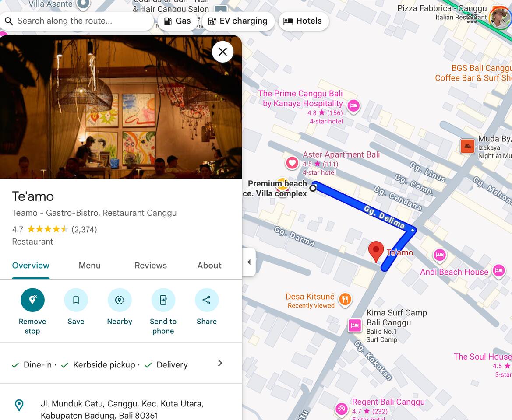The image size is (512, 420).
Task: Open the Google apps grid icon
Action: coord(472,18)
